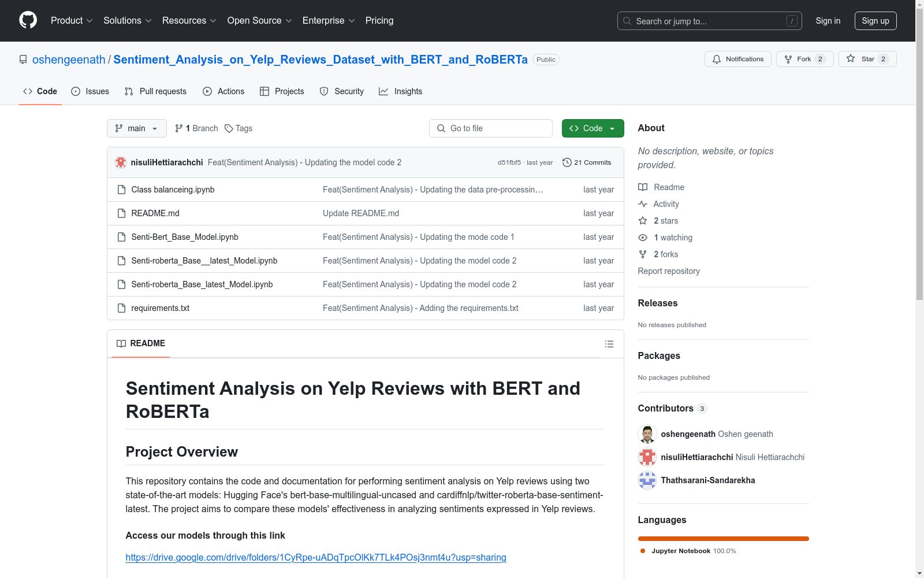Click the Star icon
Viewport: 924px width, 578px height.
pyautogui.click(x=851, y=58)
